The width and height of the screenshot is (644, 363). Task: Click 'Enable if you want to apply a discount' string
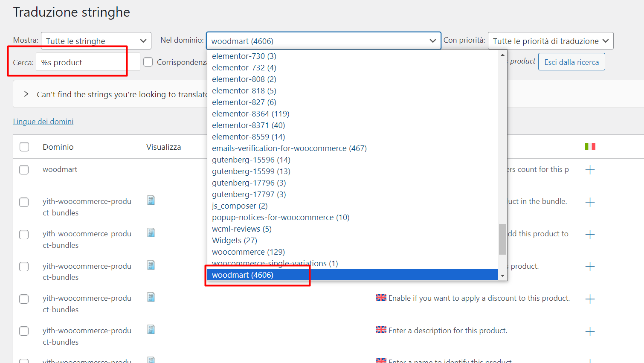click(479, 298)
